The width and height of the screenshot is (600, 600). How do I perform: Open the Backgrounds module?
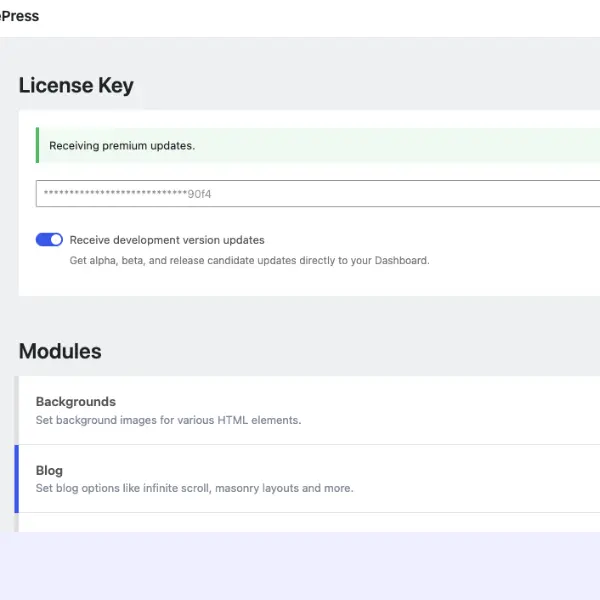[x=76, y=402]
